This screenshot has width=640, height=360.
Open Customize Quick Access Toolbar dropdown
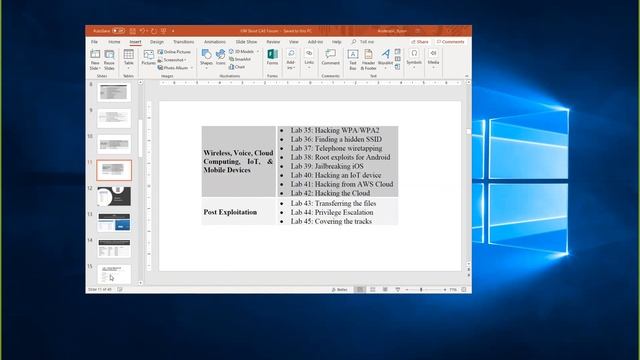click(173, 31)
